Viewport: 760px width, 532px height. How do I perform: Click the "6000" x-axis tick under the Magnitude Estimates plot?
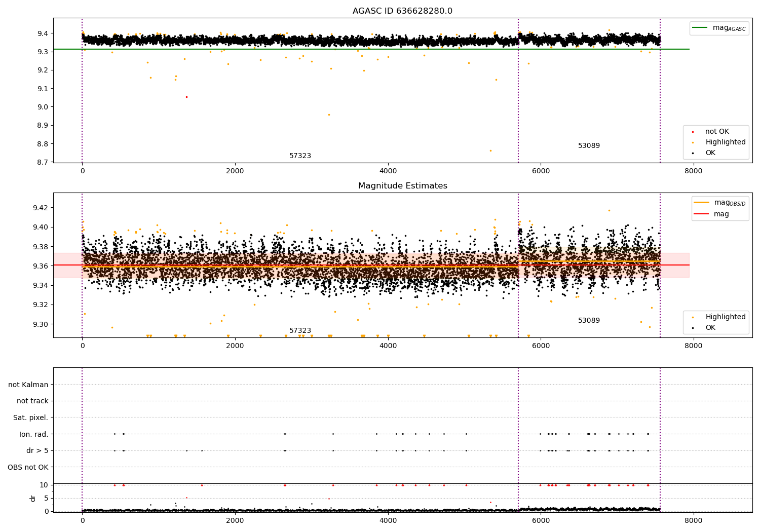541,346
